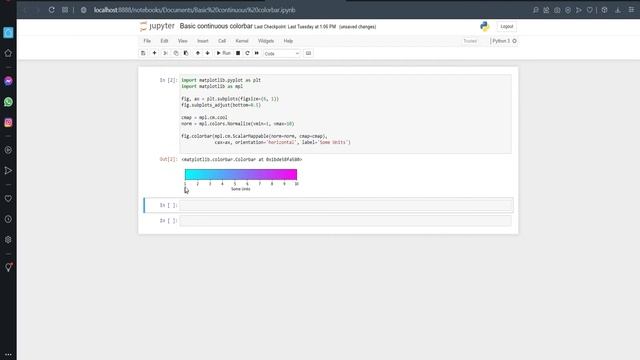
Task: Open the Edit menu
Action: coord(164,41)
